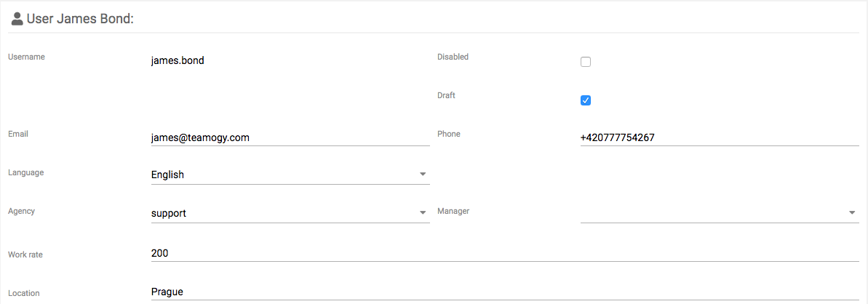Click the Email field with james@teamogy.com

point(290,138)
